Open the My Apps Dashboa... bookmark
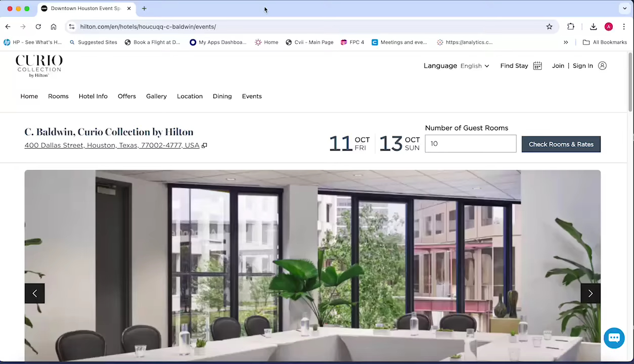 tap(218, 42)
